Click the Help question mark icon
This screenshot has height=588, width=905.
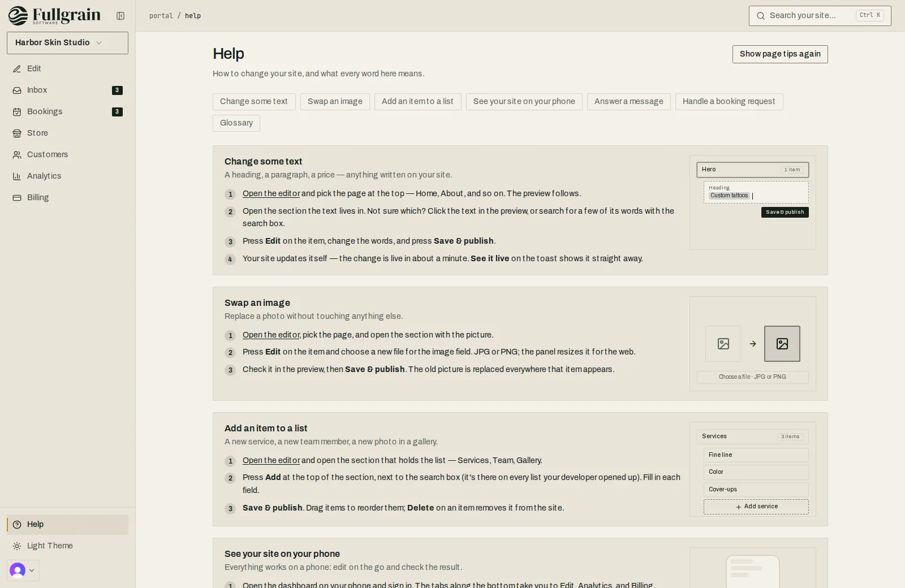[x=17, y=525]
